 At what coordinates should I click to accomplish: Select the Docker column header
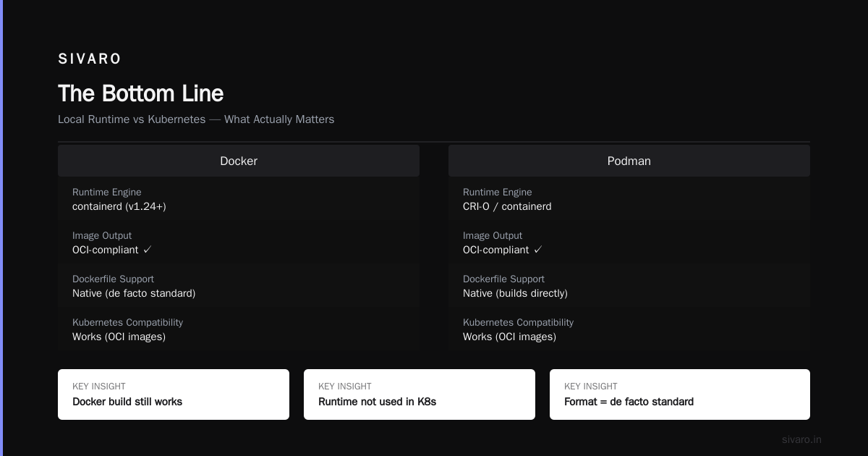point(239,161)
